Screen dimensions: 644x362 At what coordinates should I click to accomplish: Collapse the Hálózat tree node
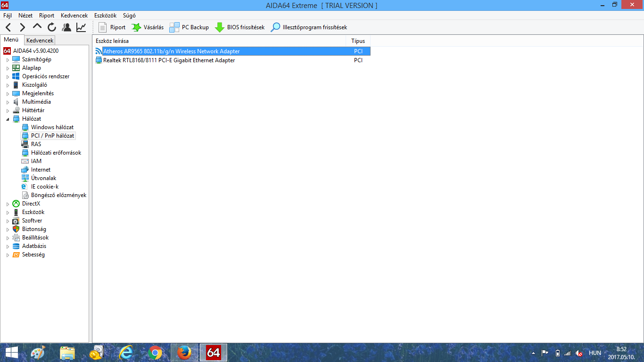click(x=8, y=119)
